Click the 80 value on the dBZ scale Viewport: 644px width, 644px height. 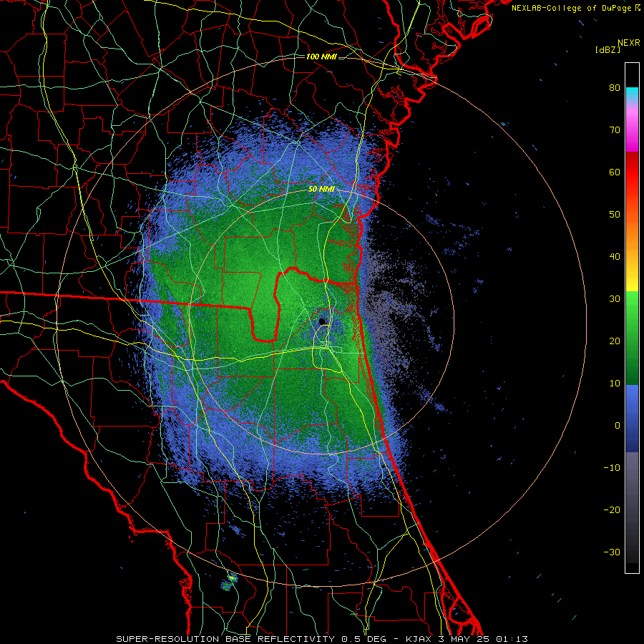coord(615,87)
